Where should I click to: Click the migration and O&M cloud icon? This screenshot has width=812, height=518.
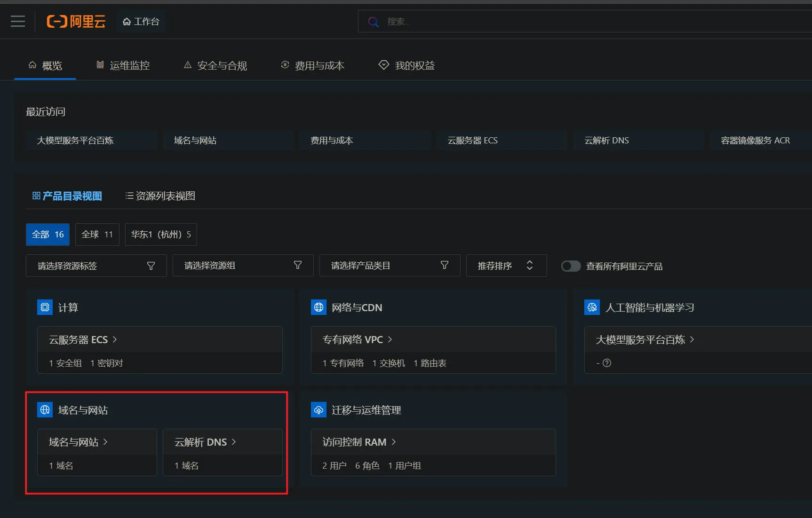[318, 410]
